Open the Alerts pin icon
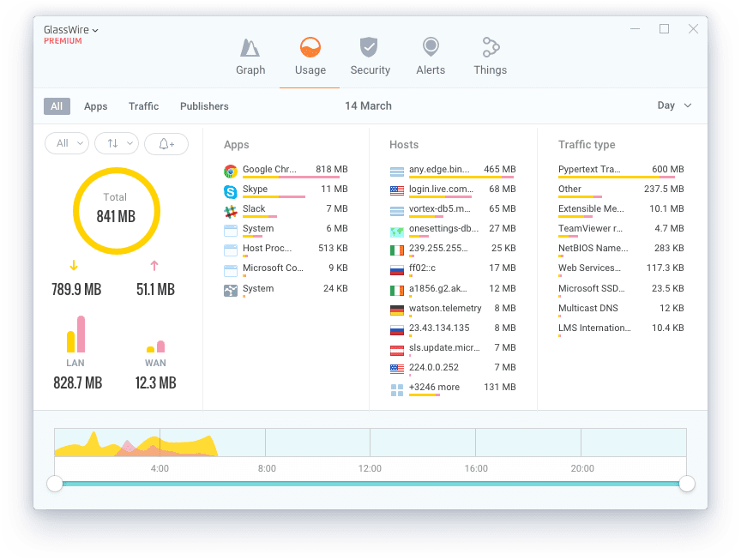Image resolution: width=741 pixels, height=560 pixels. coord(430,47)
